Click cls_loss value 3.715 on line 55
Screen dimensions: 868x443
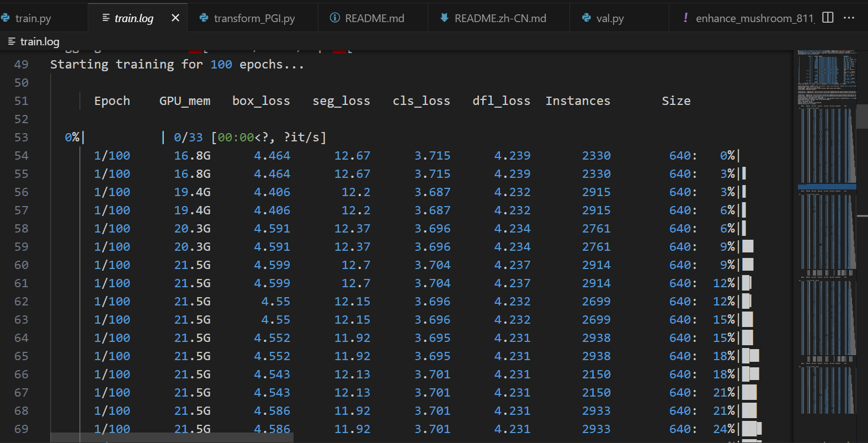tap(433, 174)
